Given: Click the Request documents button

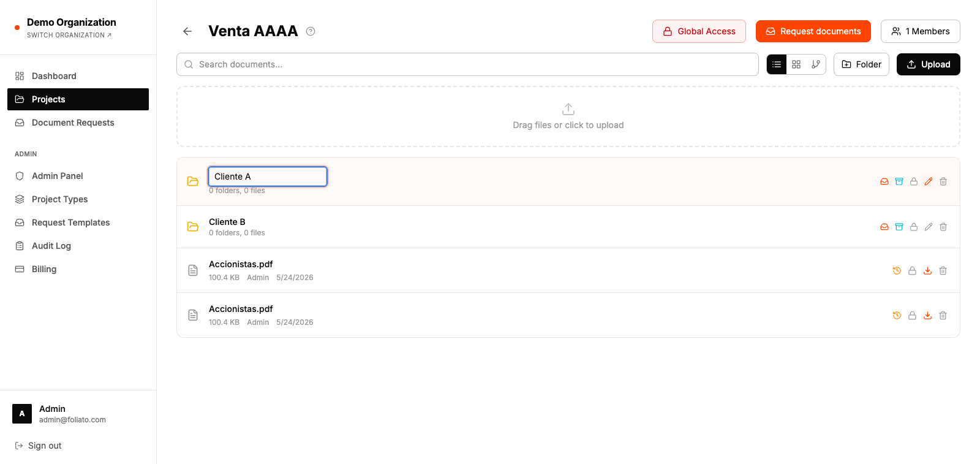Looking at the screenshot, I should tap(813, 31).
